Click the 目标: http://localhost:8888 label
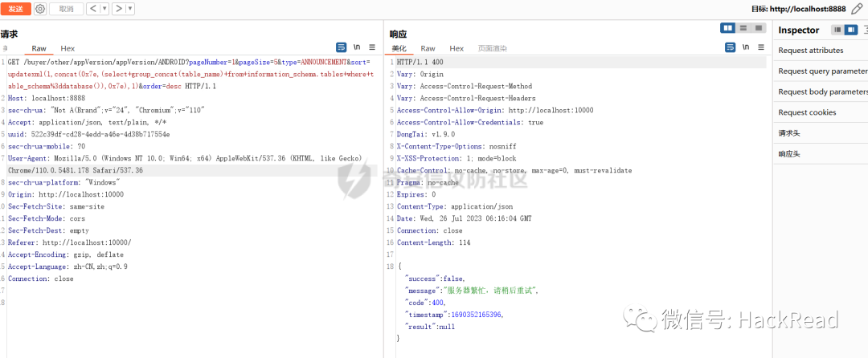This screenshot has height=358, width=868. (x=798, y=9)
